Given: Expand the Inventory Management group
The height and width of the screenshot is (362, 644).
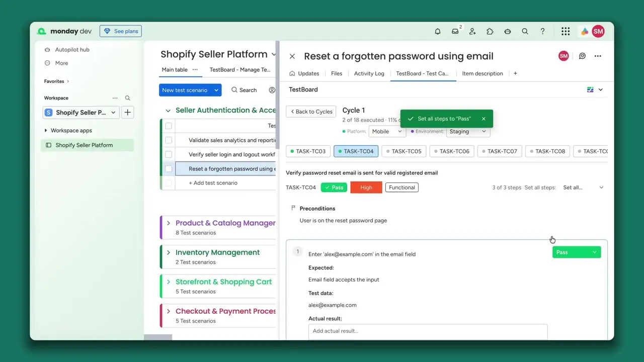Looking at the screenshot, I should (169, 252).
